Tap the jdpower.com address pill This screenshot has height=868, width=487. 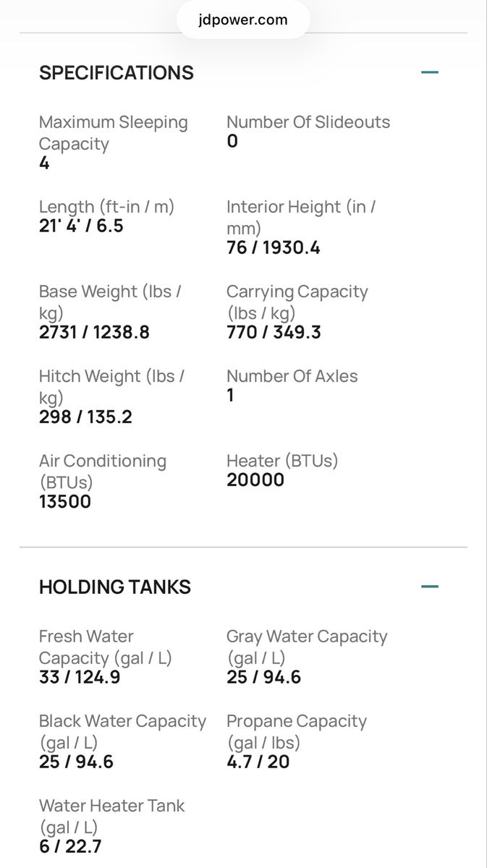click(243, 20)
